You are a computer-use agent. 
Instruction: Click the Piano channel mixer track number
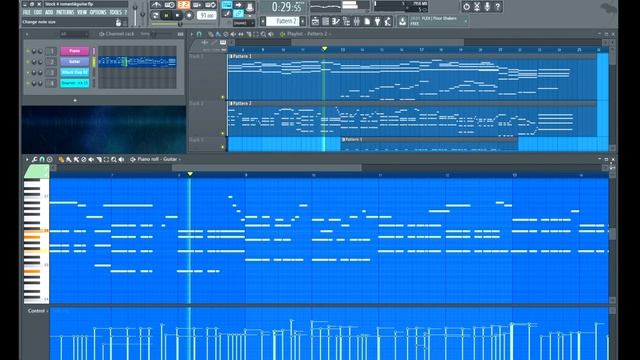click(x=51, y=51)
